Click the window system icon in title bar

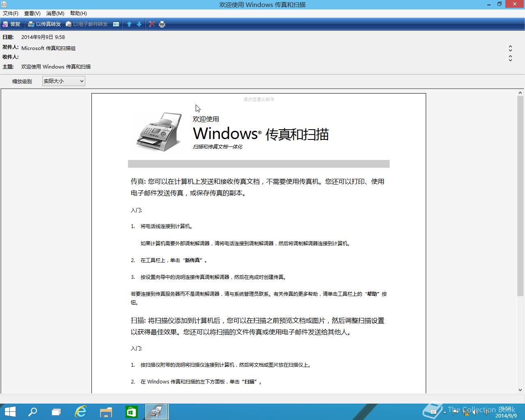pyautogui.click(x=4, y=5)
